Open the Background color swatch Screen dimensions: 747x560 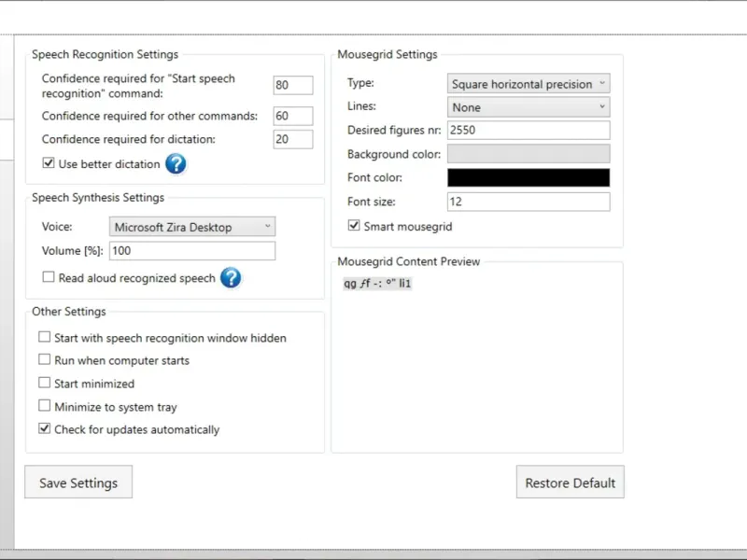click(x=529, y=154)
